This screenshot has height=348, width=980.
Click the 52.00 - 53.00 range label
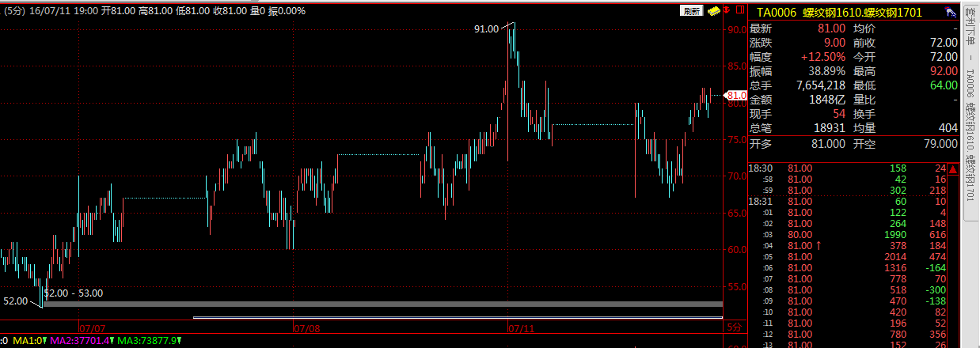74,293
